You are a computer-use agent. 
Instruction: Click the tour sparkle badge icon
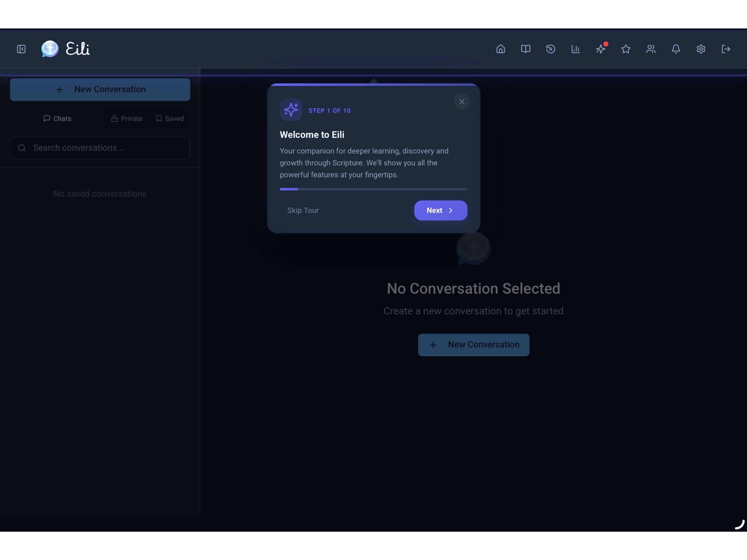[291, 110]
